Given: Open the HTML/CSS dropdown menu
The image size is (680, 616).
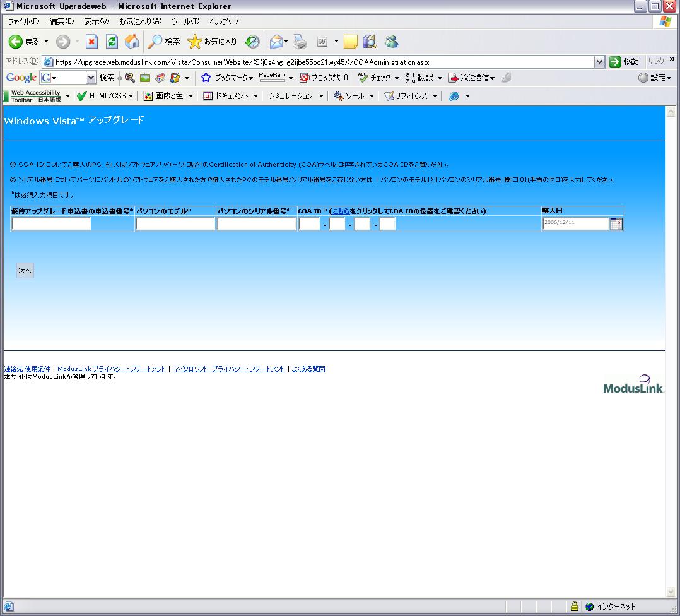Looking at the screenshot, I should [131, 97].
